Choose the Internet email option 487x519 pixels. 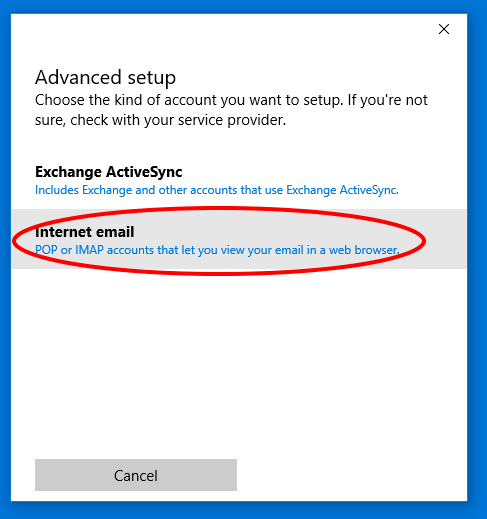(x=239, y=239)
